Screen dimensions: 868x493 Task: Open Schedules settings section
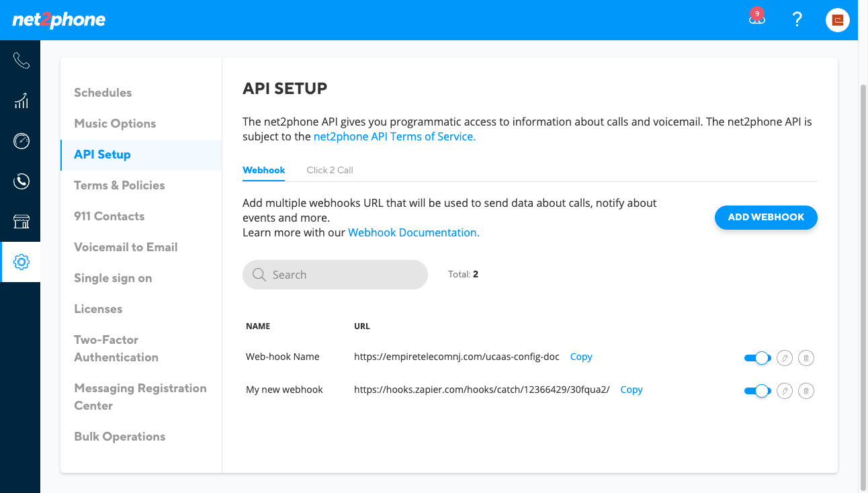point(103,93)
